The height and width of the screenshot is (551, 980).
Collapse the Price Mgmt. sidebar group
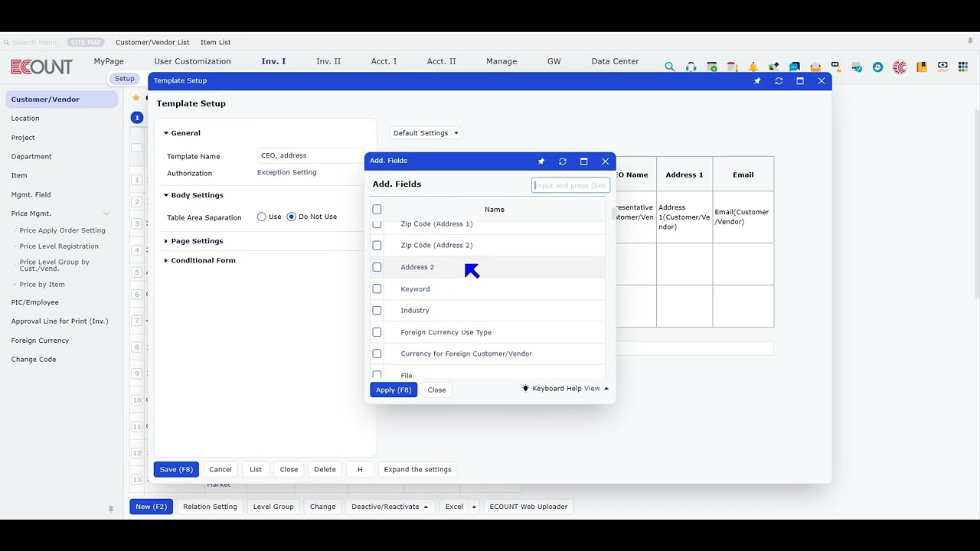point(106,214)
